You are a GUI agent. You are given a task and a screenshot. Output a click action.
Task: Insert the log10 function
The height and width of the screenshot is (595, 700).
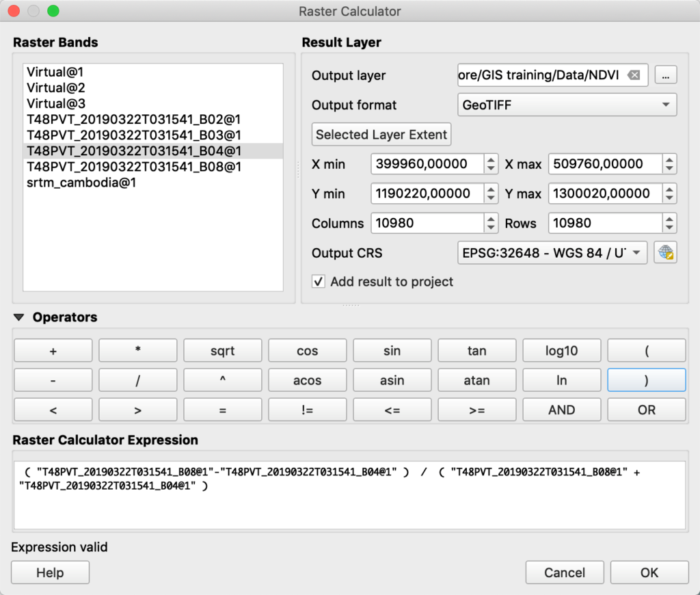(x=562, y=351)
